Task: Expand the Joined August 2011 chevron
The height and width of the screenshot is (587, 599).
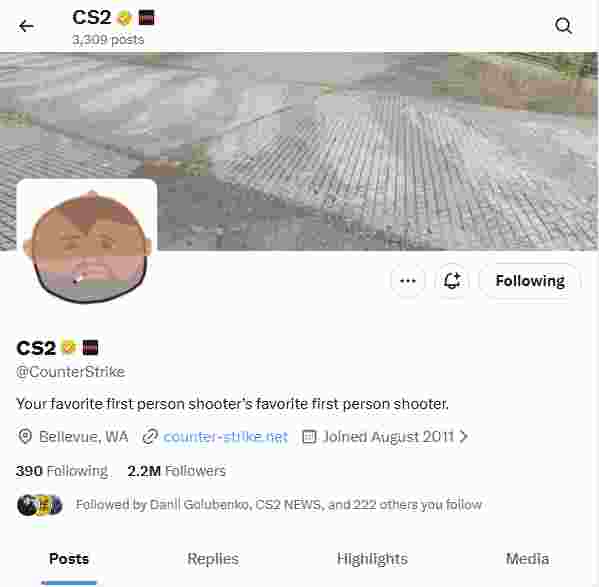Action: pos(463,436)
